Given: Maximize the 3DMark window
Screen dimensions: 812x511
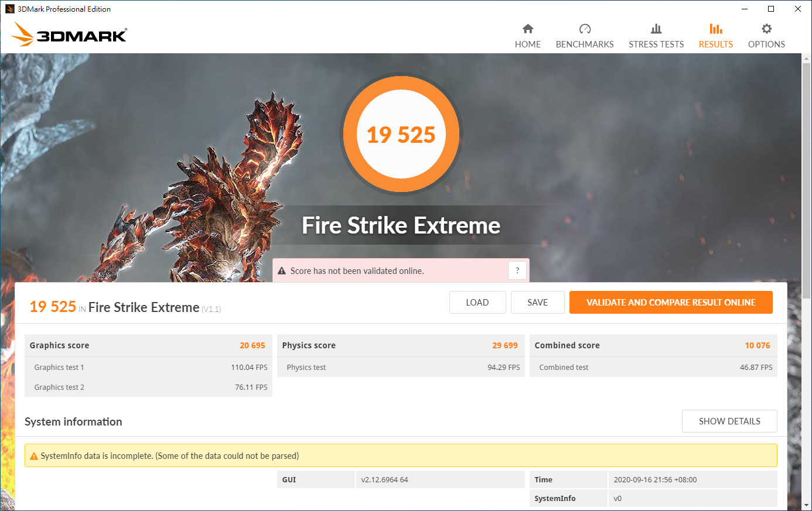Looking at the screenshot, I should pos(771,9).
